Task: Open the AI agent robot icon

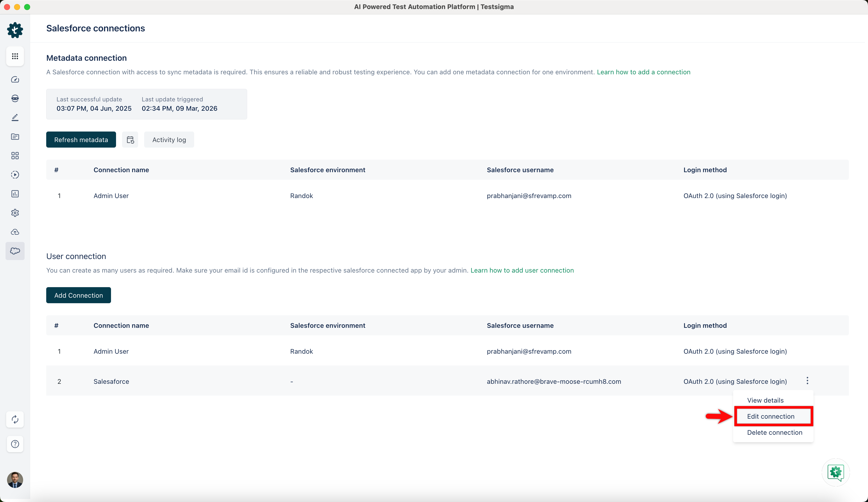Action: 15,98
